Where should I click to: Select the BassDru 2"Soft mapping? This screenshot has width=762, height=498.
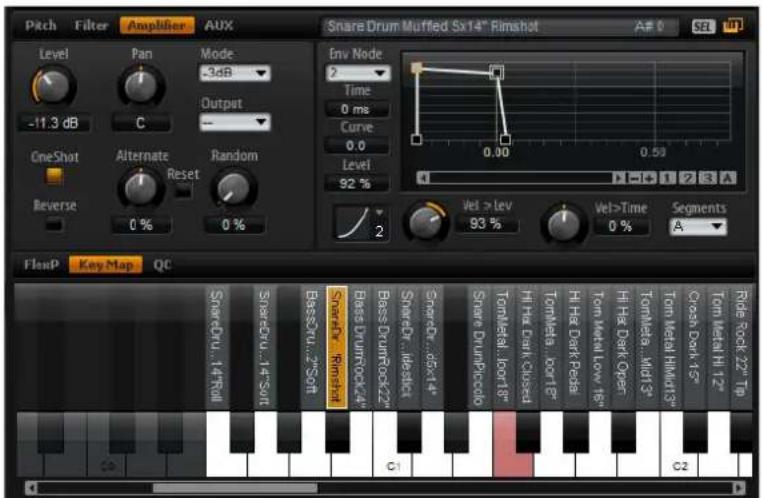tap(312, 347)
